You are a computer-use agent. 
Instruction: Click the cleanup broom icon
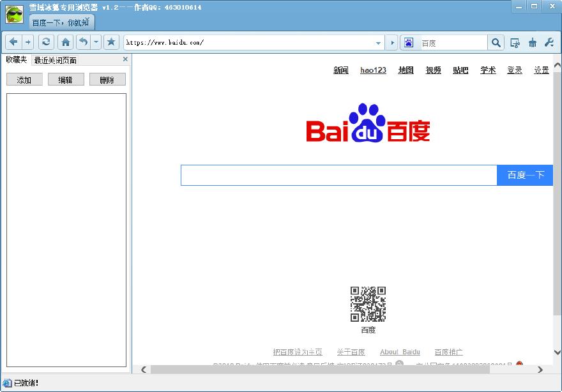pyautogui.click(x=533, y=43)
